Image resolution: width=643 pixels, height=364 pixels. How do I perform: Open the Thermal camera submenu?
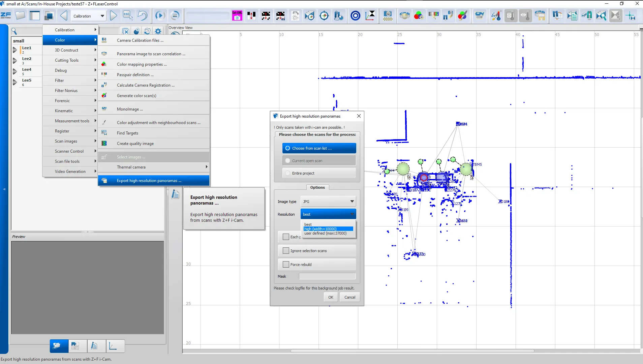[x=154, y=167]
